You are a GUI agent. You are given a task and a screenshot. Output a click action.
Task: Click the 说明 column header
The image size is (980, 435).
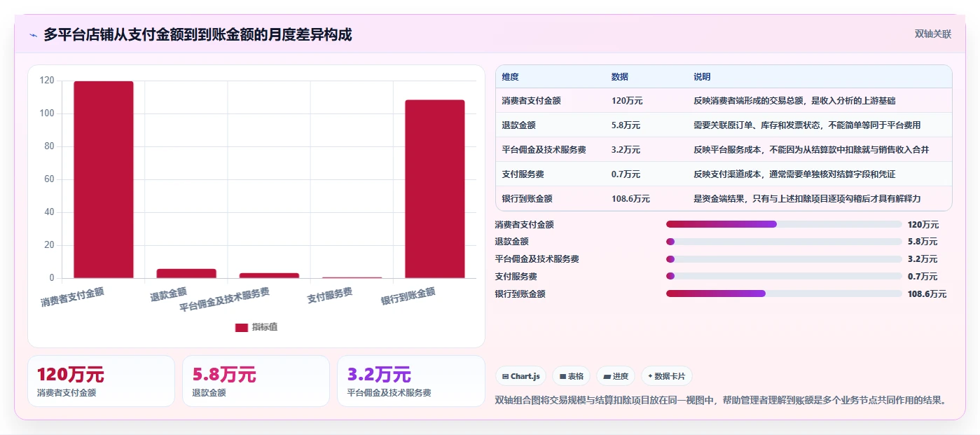click(x=702, y=77)
